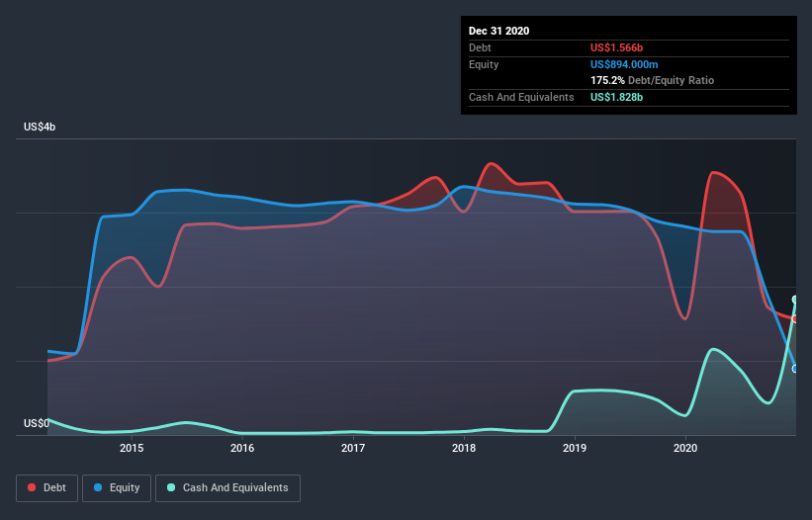Screen dimensions: 812x520
Task: Click the 2015 x-axis label
Action: [132, 448]
